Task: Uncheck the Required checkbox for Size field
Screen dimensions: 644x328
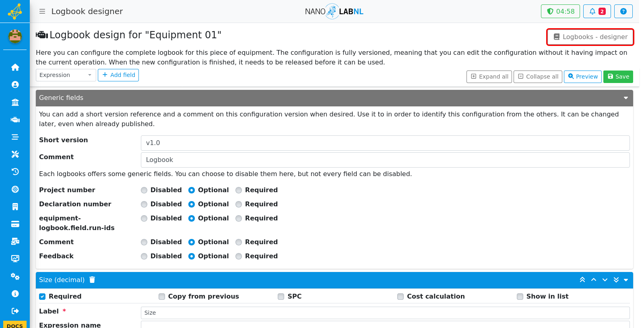Action: (42, 297)
